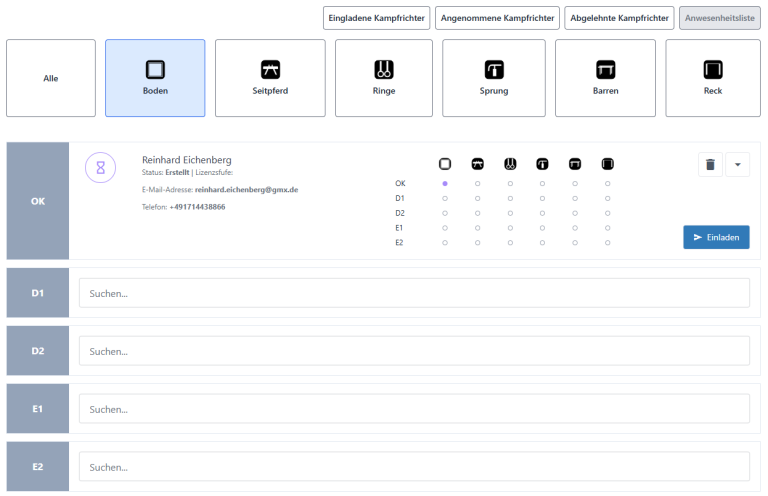Show Eingeladene Kampfrichter list

pos(377,18)
